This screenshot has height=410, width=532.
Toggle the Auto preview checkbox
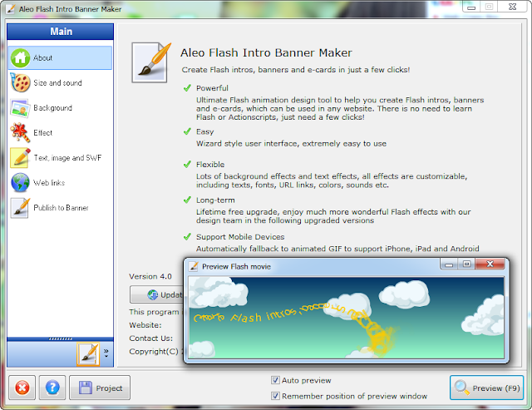[275, 380]
